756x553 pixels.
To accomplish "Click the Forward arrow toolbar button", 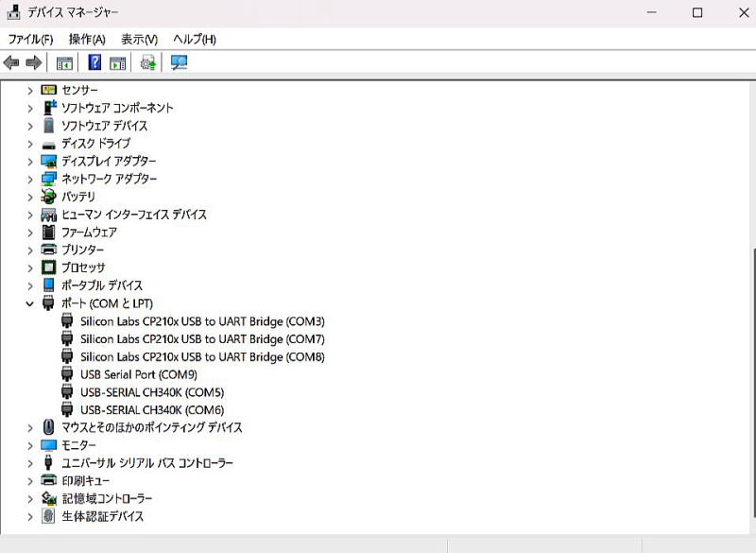I will 33,63.
